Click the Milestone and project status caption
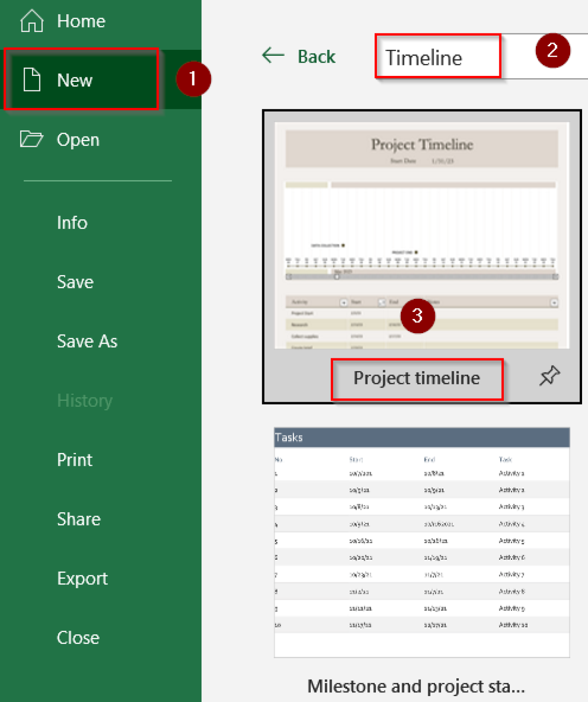588x702 pixels. pos(416,686)
